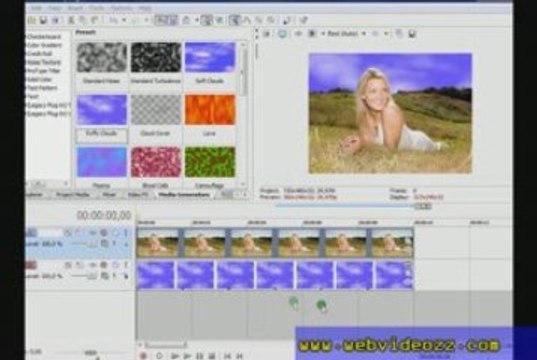537x360 pixels.
Task: Open Project Video Properties in preview toolbar
Action: (267, 34)
